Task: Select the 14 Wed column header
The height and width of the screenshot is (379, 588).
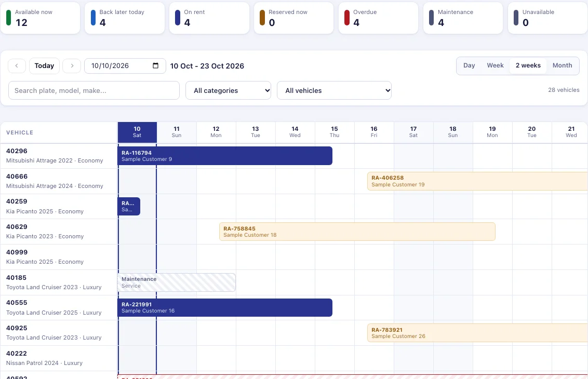Action: click(x=295, y=132)
